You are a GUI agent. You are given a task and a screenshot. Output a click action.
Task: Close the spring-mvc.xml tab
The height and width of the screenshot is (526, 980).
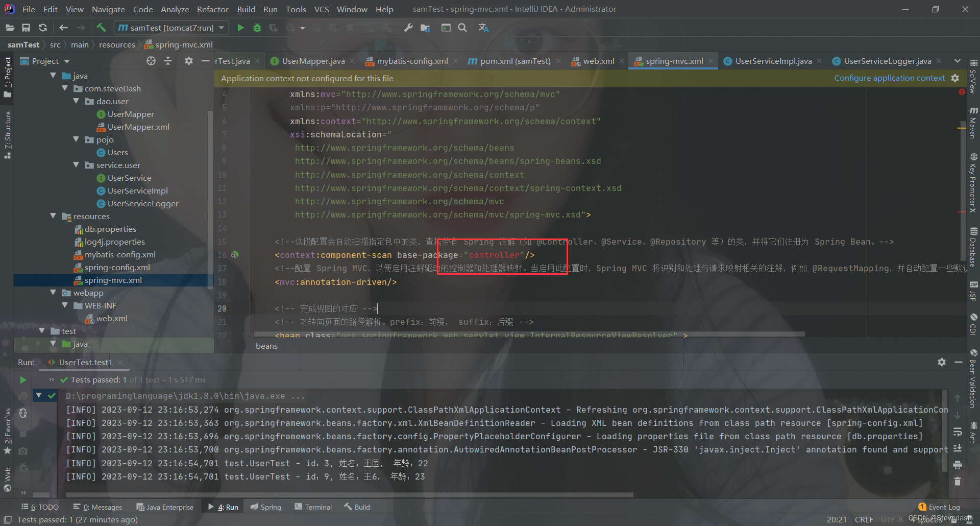point(711,61)
